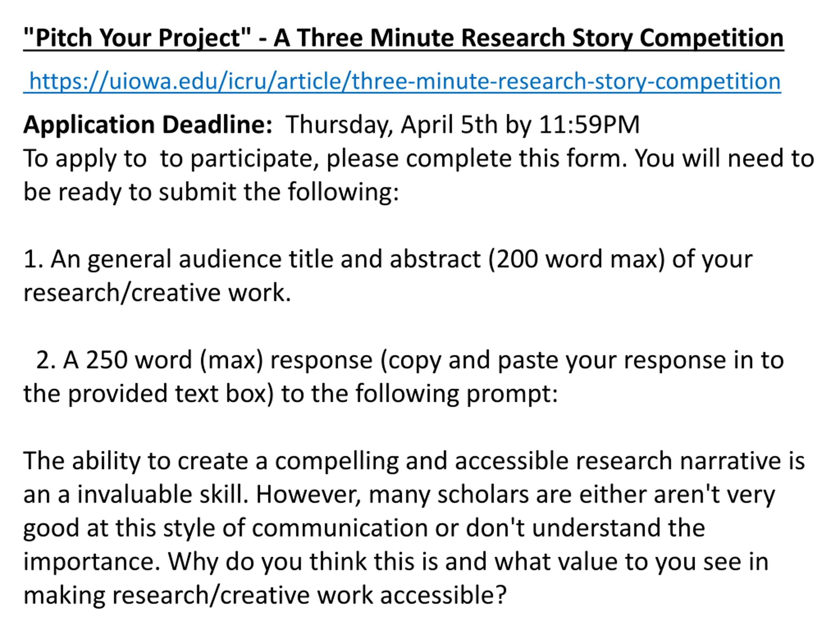This screenshot has width=840, height=630.
Task: Click the line "be ready to submit the following:"
Action: [211, 192]
